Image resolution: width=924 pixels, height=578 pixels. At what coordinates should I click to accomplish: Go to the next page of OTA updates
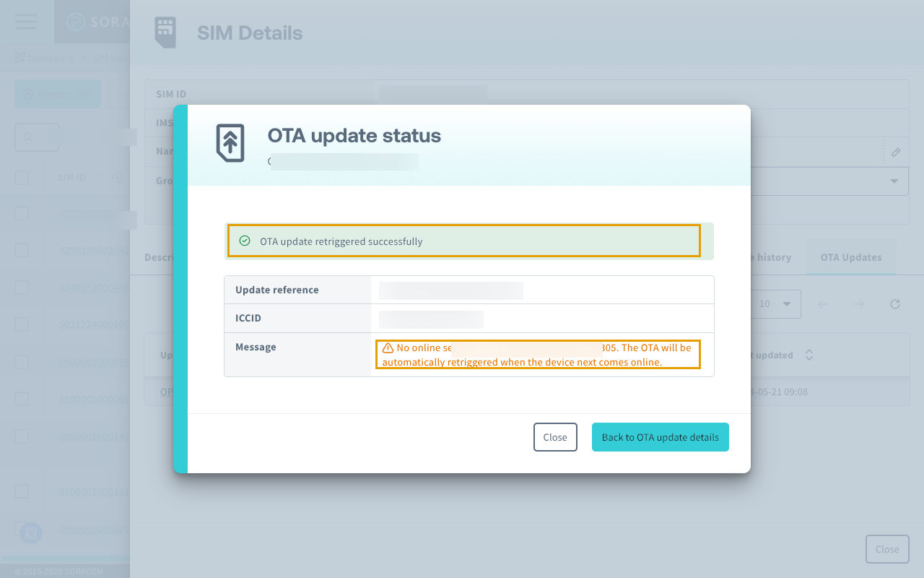click(858, 304)
